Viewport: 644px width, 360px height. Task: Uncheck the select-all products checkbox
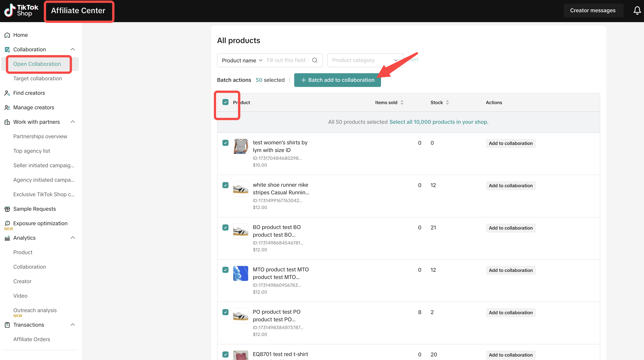[225, 102]
